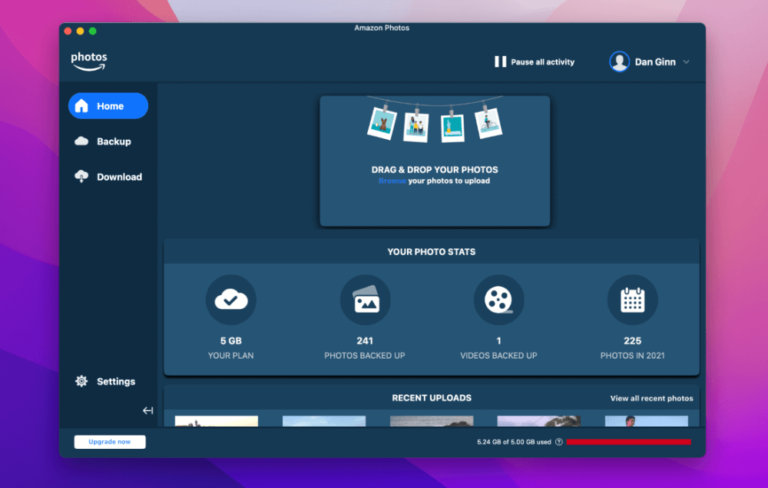Viewport: 768px width, 488px height.
Task: Open the second recent upload thumbnail
Action: [x=324, y=421]
